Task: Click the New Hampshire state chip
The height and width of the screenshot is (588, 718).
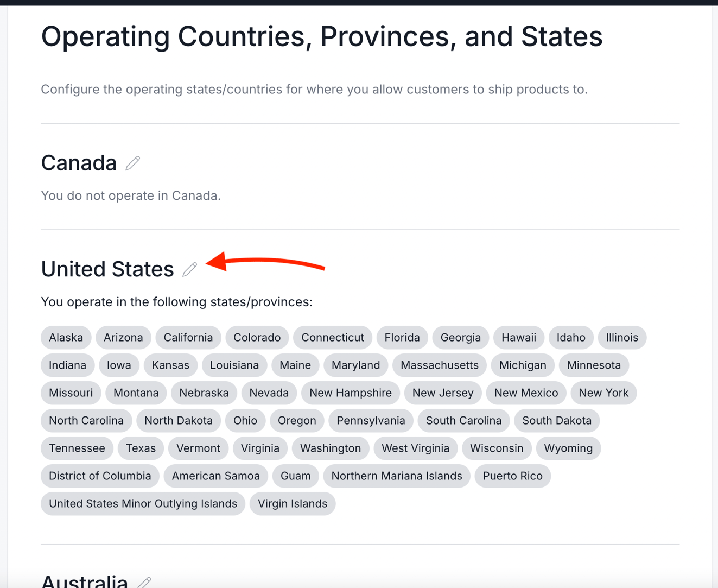Action: point(350,393)
